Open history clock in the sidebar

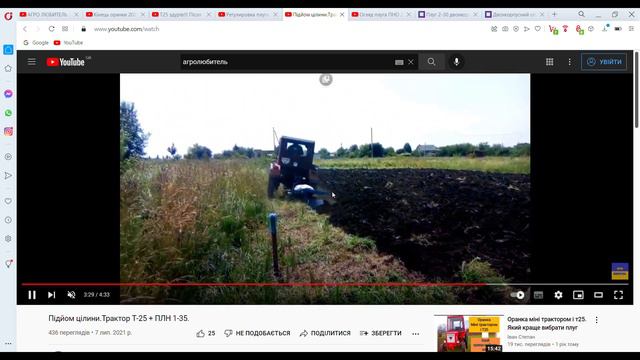pos(8,220)
